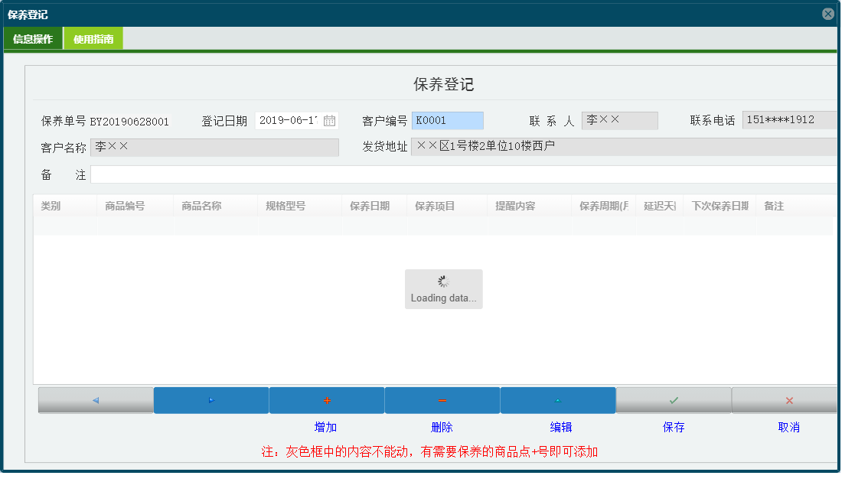Click the 取消 link
This screenshot has width=868, height=495.
point(788,426)
